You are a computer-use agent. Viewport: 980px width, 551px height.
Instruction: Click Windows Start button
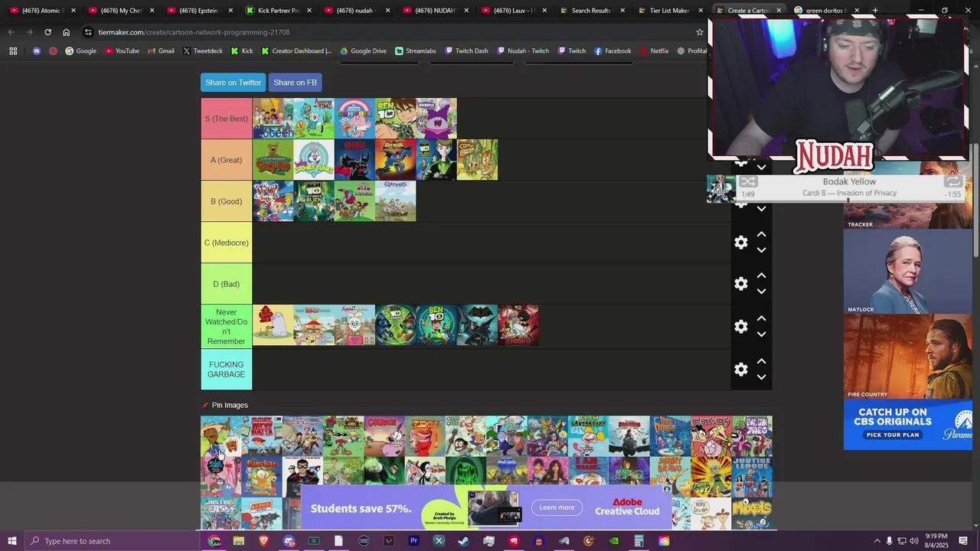[12, 541]
